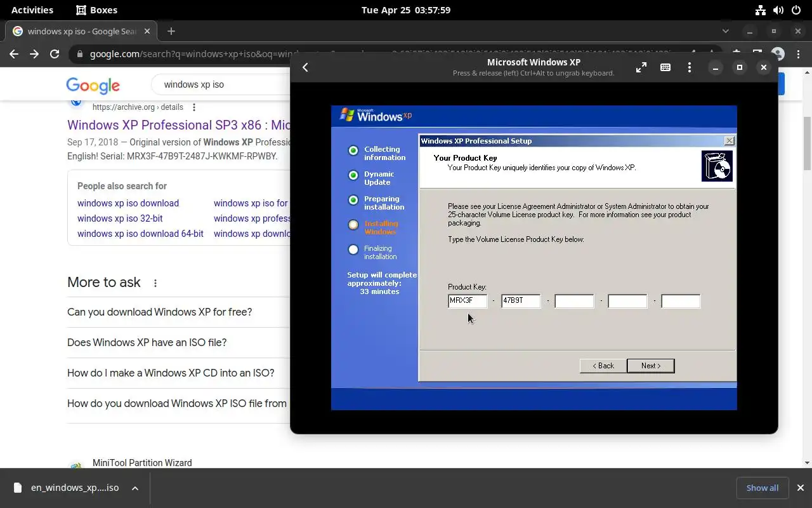Viewport: 812px width, 508px height.
Task: Click Back in XP Setup
Action: [603, 366]
